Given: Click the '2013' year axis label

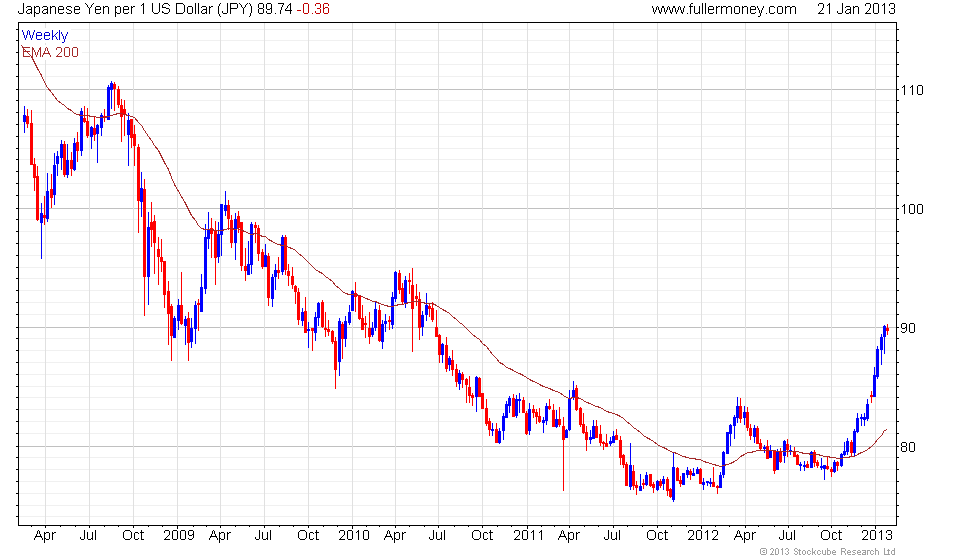Looking at the screenshot, I should [877, 536].
